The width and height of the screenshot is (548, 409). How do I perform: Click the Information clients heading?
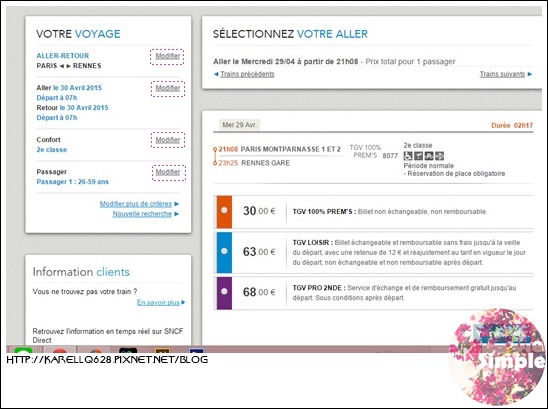click(x=81, y=272)
